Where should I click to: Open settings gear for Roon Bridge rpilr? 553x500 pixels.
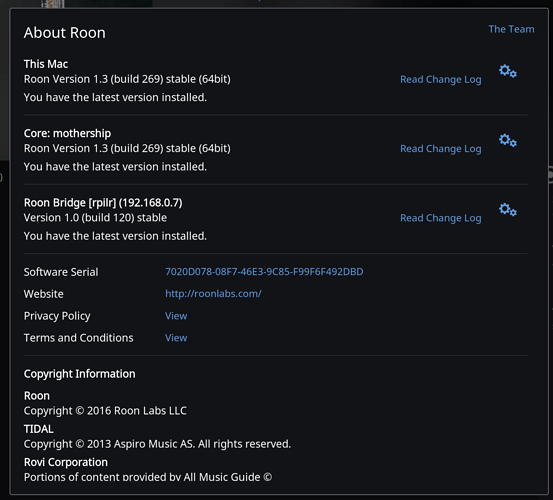tap(508, 210)
